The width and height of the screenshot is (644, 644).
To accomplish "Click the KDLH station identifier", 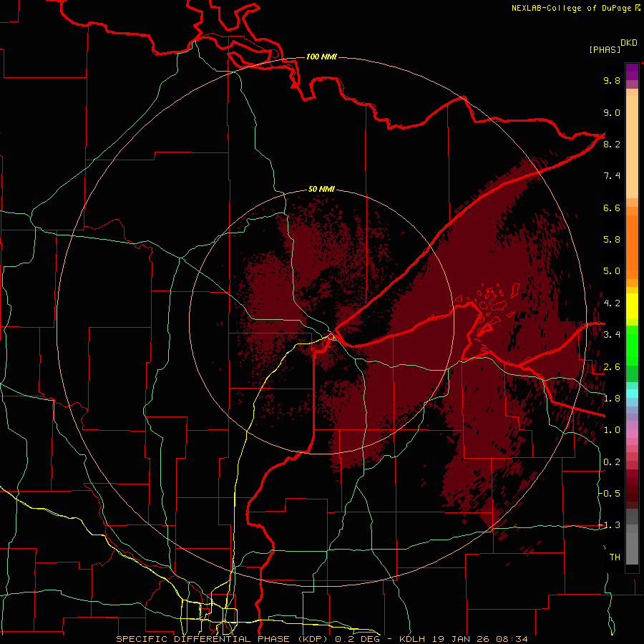I will pos(411,639).
